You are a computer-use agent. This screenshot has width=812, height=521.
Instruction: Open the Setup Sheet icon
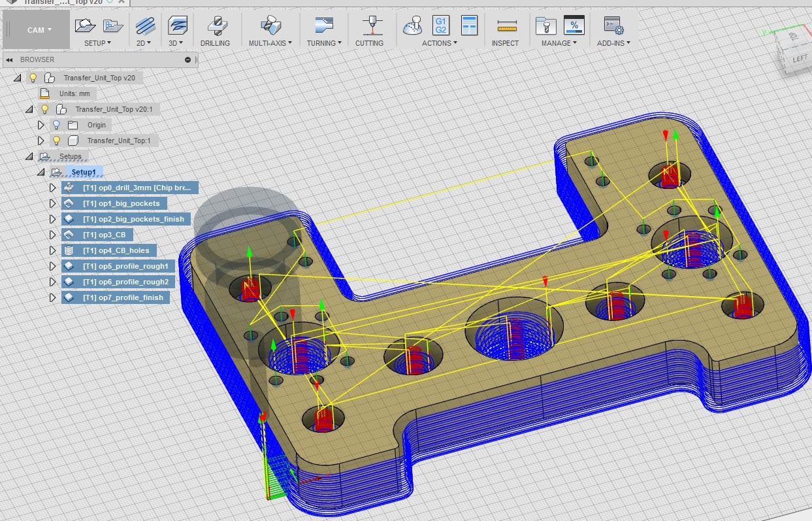coord(469,26)
